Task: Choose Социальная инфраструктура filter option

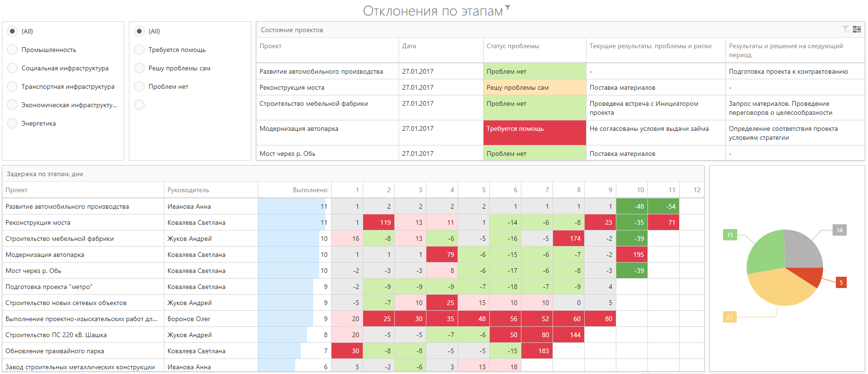Action: click(13, 68)
